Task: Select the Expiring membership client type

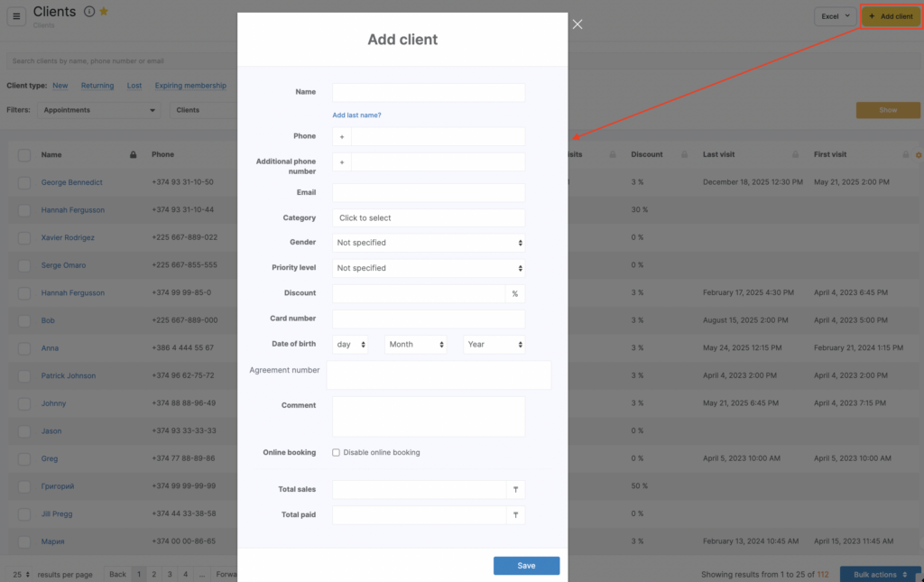Action: [x=189, y=86]
